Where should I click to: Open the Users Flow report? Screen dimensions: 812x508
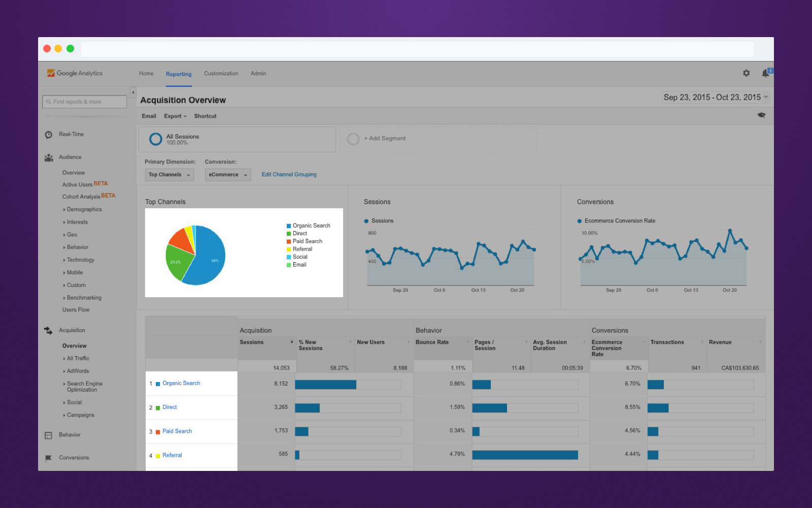(x=76, y=310)
